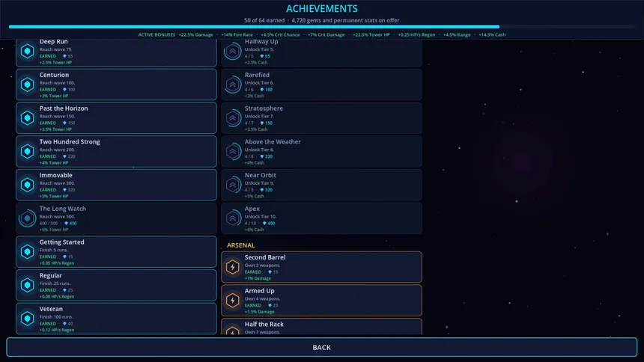Select the Apex achievement title

pos(252,209)
